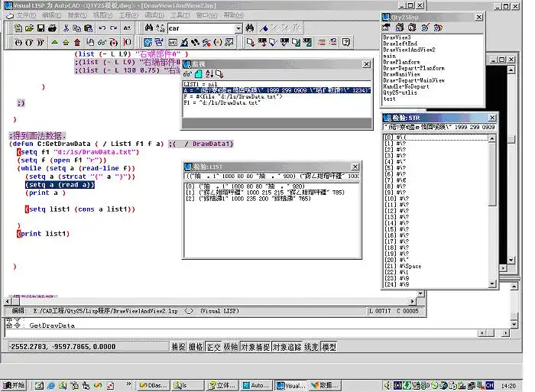Screen dimensions: 535x392
Task: Toggle the 正交 ortho status button
Action: point(213,347)
